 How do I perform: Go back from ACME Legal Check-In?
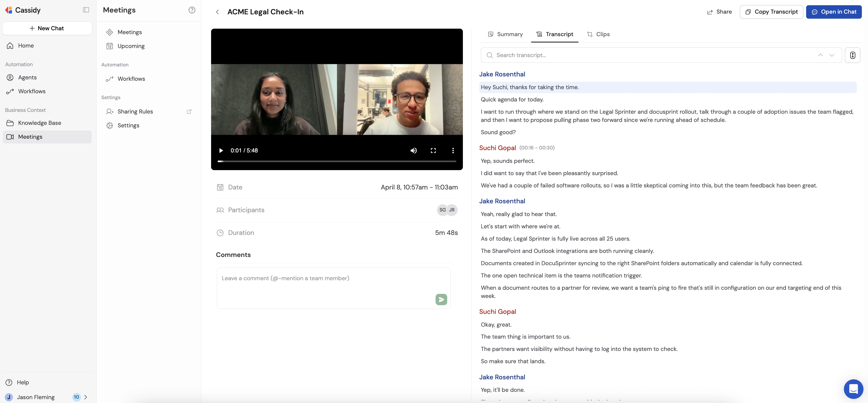[217, 12]
